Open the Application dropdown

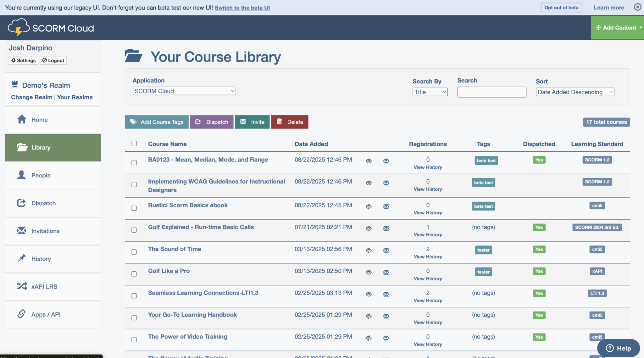point(184,91)
